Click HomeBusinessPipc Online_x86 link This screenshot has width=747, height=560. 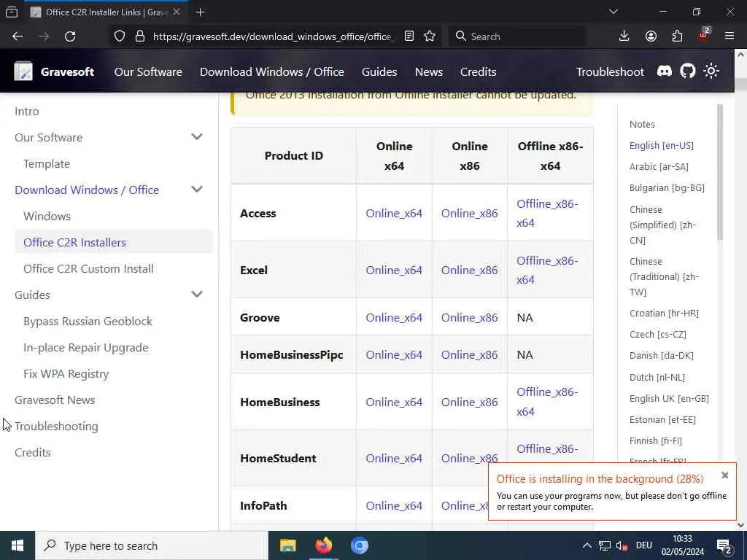click(x=469, y=355)
